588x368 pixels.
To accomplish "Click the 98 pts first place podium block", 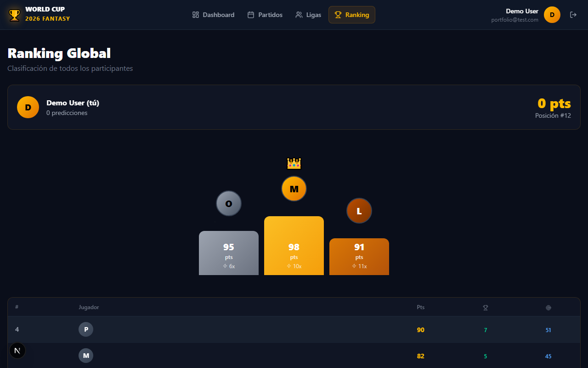I will tap(294, 246).
